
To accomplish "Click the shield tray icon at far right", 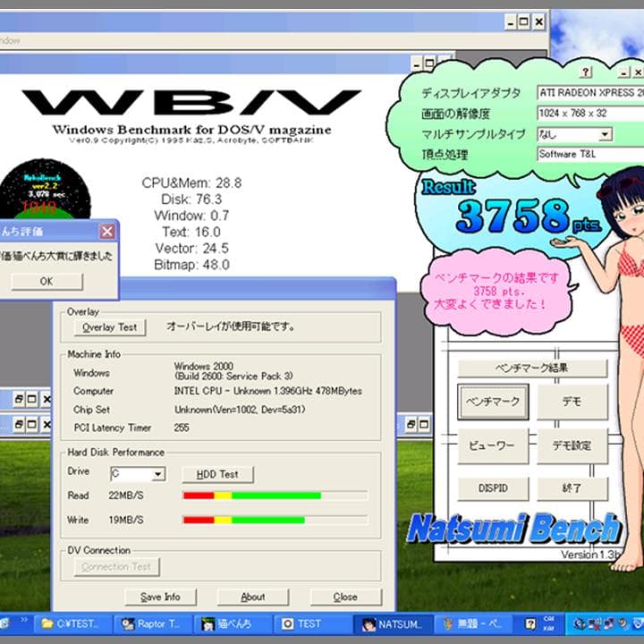I will point(638,624).
